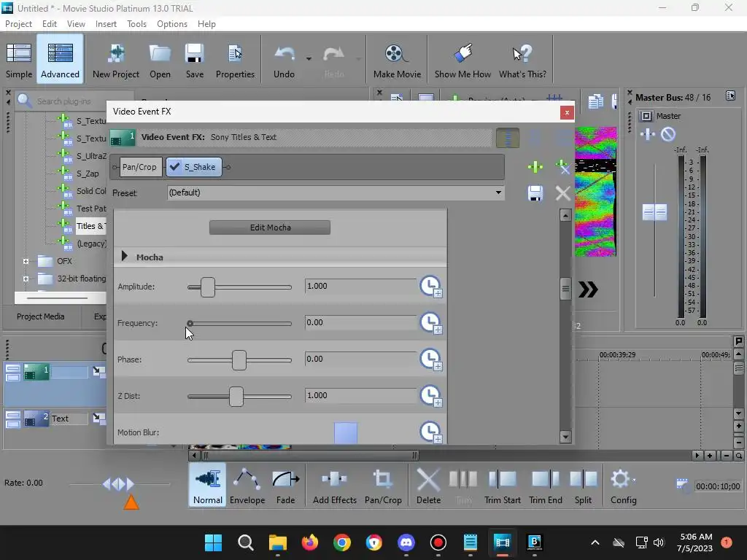Switch to the Project Media tab

(x=41, y=316)
